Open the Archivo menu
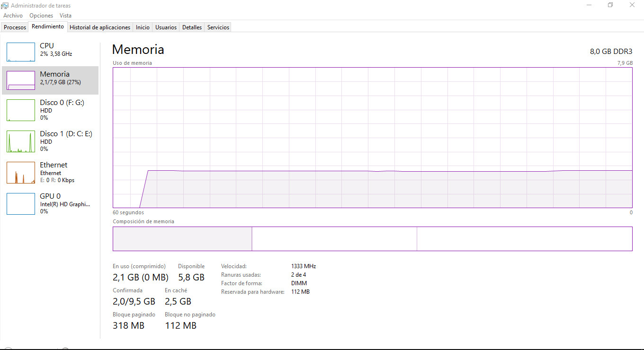644x350 pixels. coord(13,16)
